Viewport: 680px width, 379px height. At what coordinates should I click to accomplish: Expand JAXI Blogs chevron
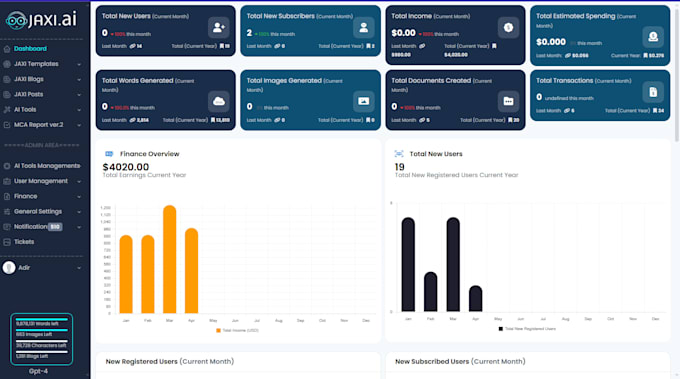79,79
